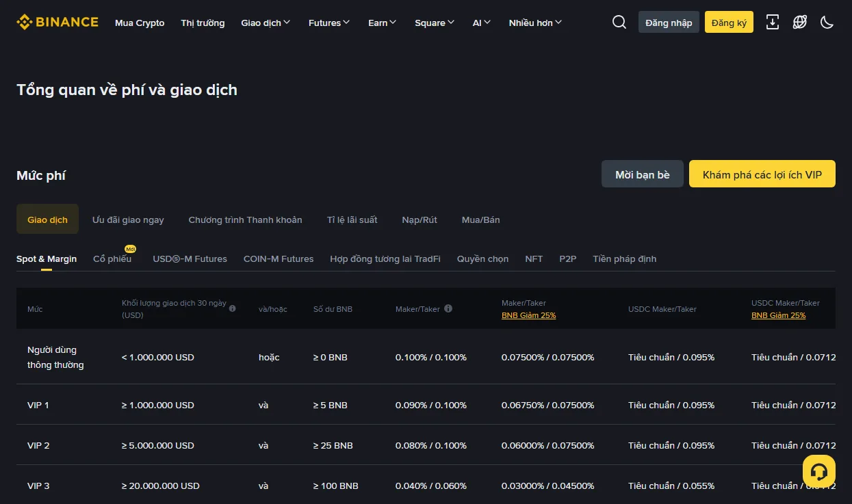Expand the Nhiều hơn menu
The width and height of the screenshot is (852, 504).
(535, 23)
